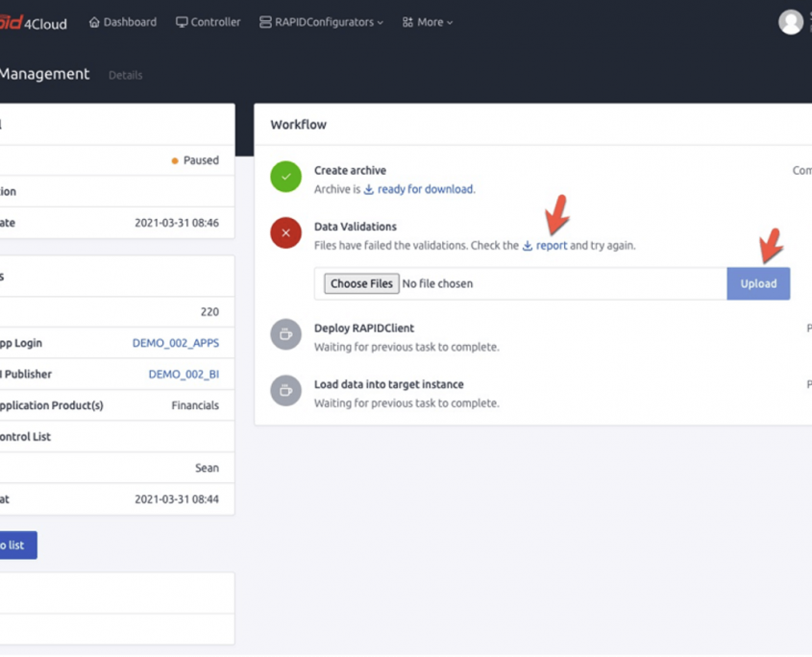Screen dimensions: 812x657
Task: Download the archive via ready for download link
Action: point(425,189)
